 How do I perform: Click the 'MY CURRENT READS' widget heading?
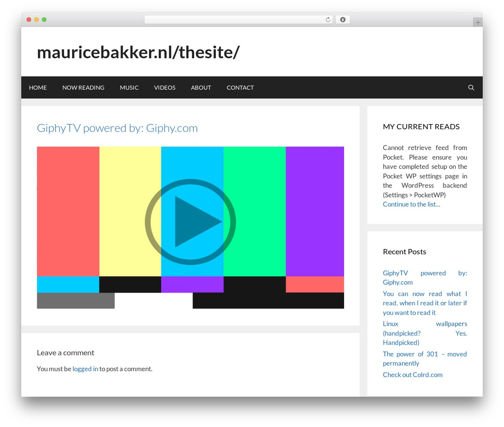pos(421,126)
